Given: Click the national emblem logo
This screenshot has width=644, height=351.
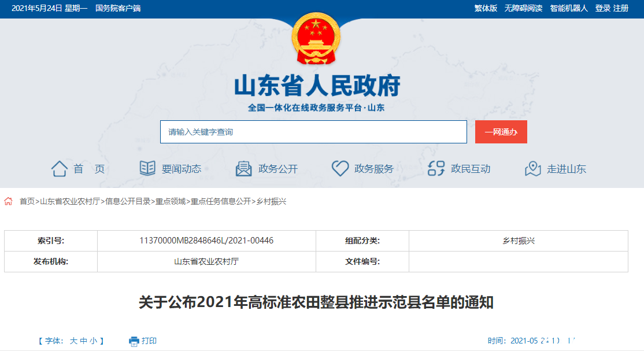Looking at the screenshot, I should (x=316, y=39).
